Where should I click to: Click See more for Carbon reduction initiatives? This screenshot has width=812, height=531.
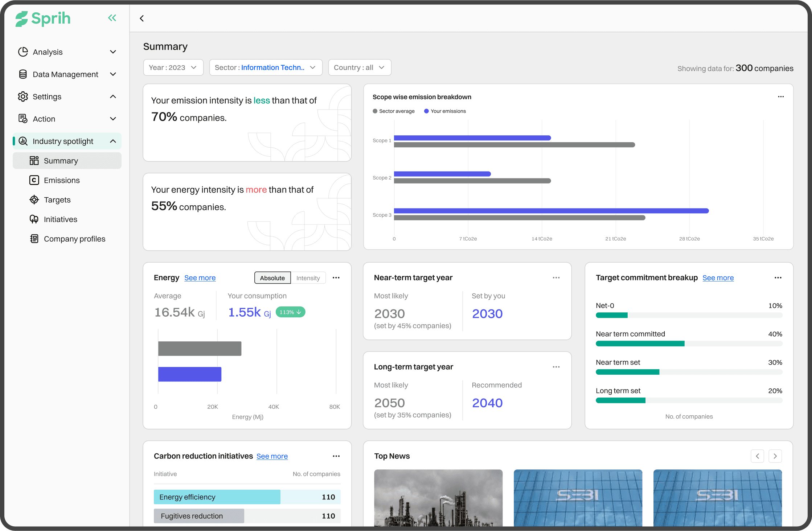pos(272,456)
